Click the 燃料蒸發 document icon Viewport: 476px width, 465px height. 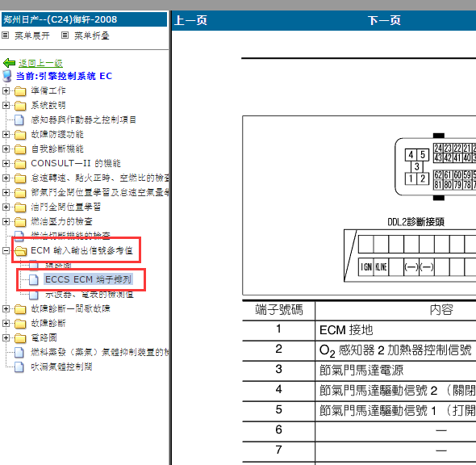[x=19, y=352]
